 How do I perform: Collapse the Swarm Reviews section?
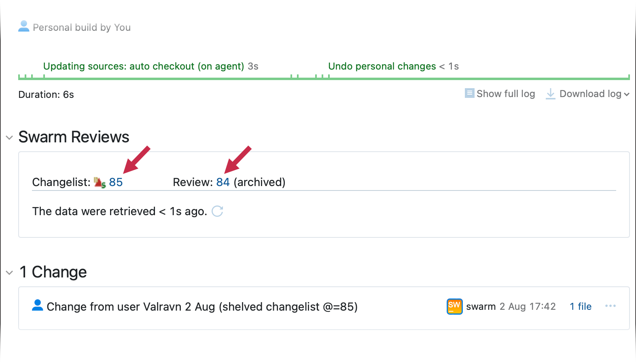(x=9, y=138)
